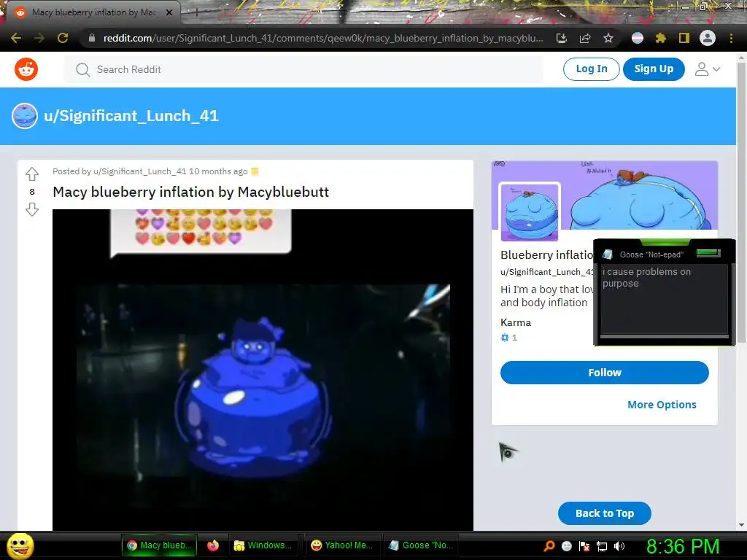Screen dimensions: 747x560
Task: Select the Macy blueberry inflation tab
Action: 94,12
